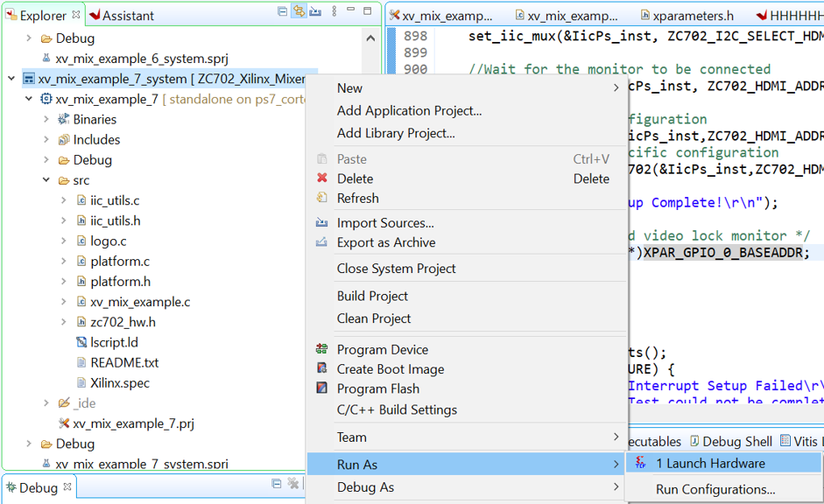Toggle Link with Editor in Explorer

tap(299, 11)
